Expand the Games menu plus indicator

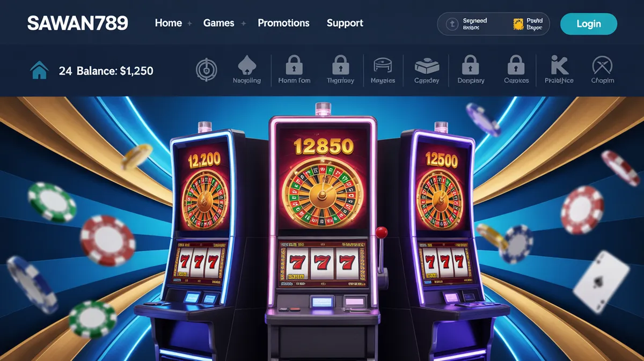243,24
